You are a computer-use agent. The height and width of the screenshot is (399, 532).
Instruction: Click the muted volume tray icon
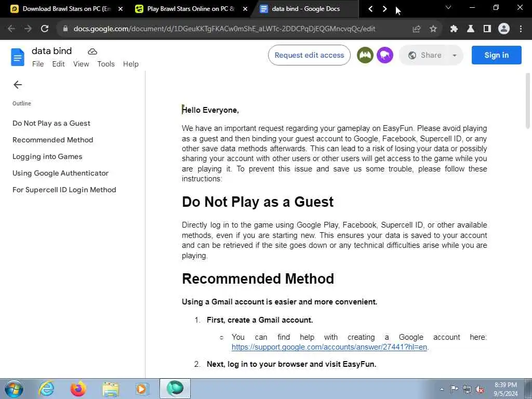click(x=480, y=390)
